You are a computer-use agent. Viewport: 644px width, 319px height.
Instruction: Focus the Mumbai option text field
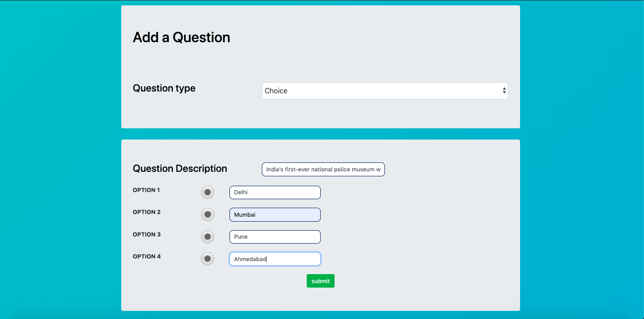(x=275, y=214)
